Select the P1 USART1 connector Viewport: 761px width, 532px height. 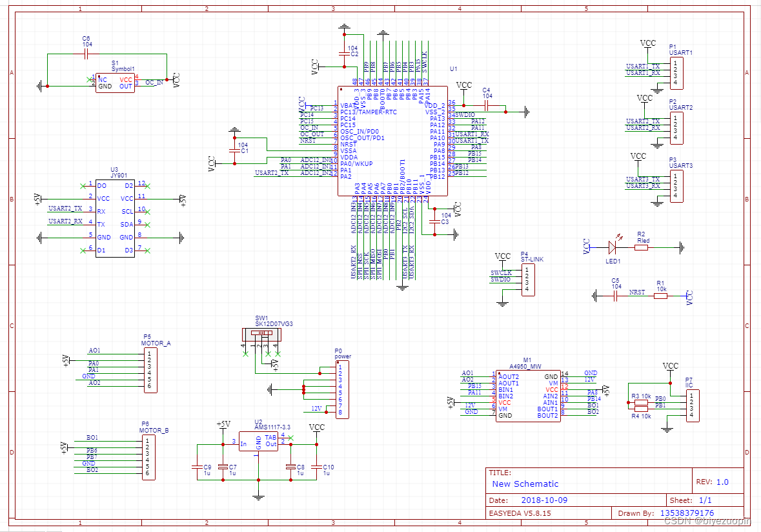pos(676,74)
